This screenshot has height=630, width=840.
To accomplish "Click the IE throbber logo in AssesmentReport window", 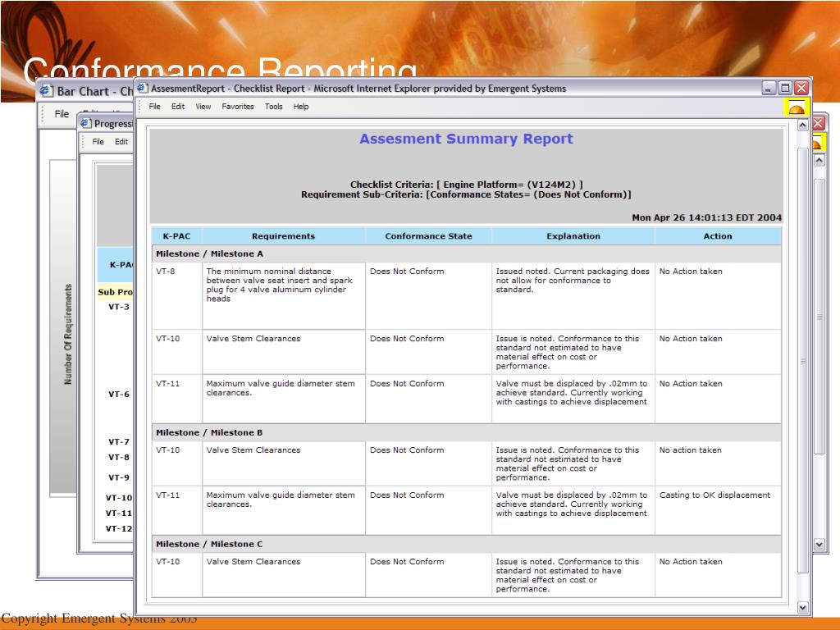I will pyautogui.click(x=796, y=107).
